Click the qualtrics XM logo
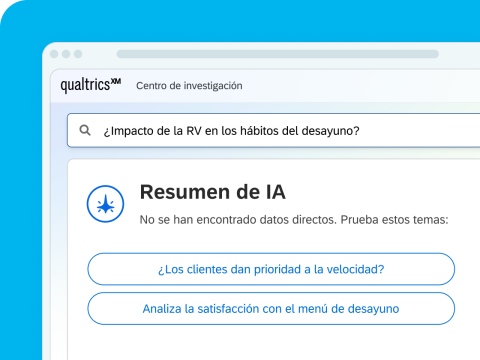This screenshot has height=360, width=480. (91, 85)
